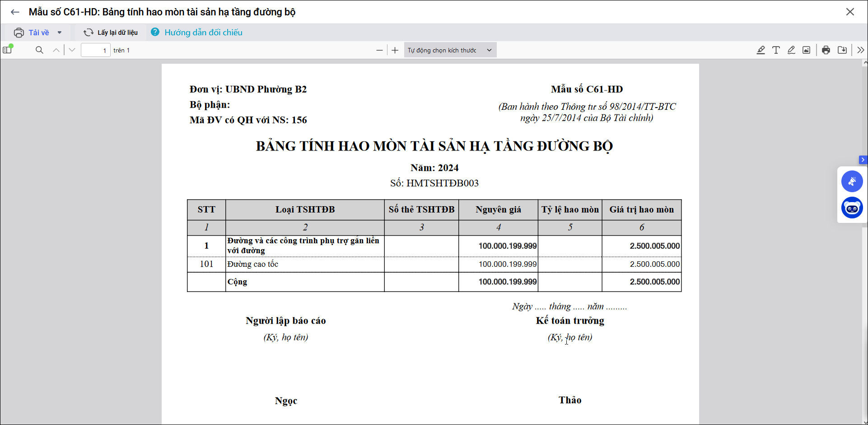Click the Cộng total row label

tap(238, 282)
